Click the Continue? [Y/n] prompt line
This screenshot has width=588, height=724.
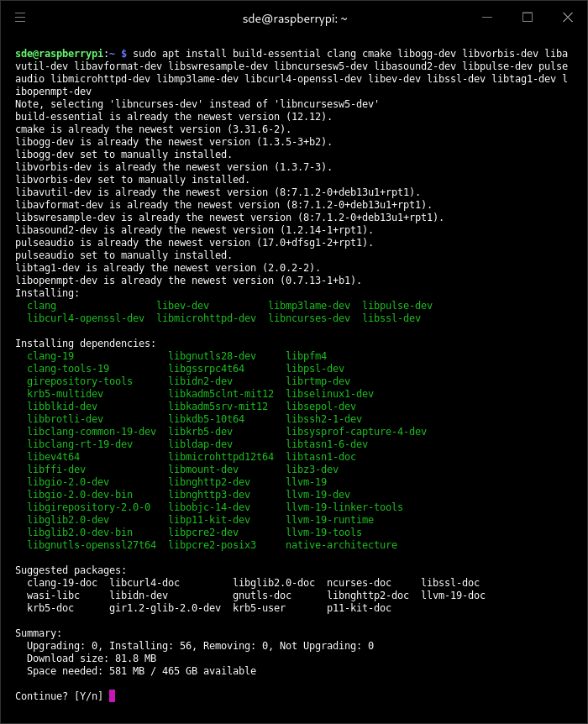[x=57, y=695]
